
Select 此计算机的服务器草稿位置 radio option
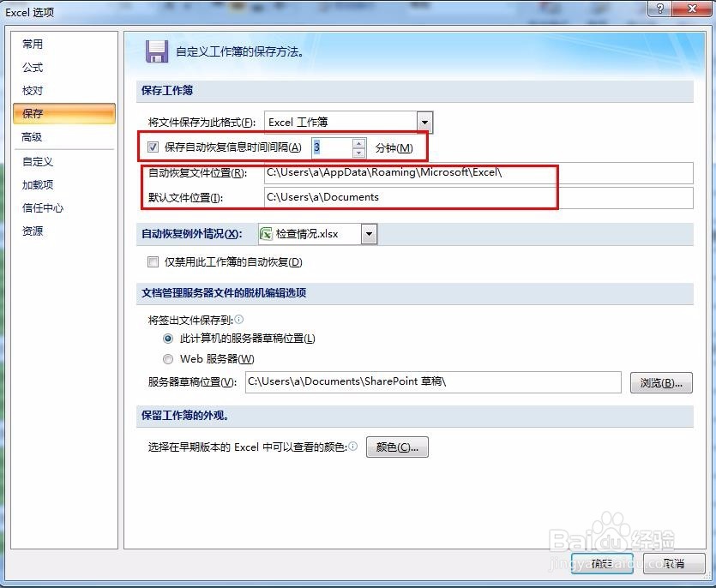[168, 339]
